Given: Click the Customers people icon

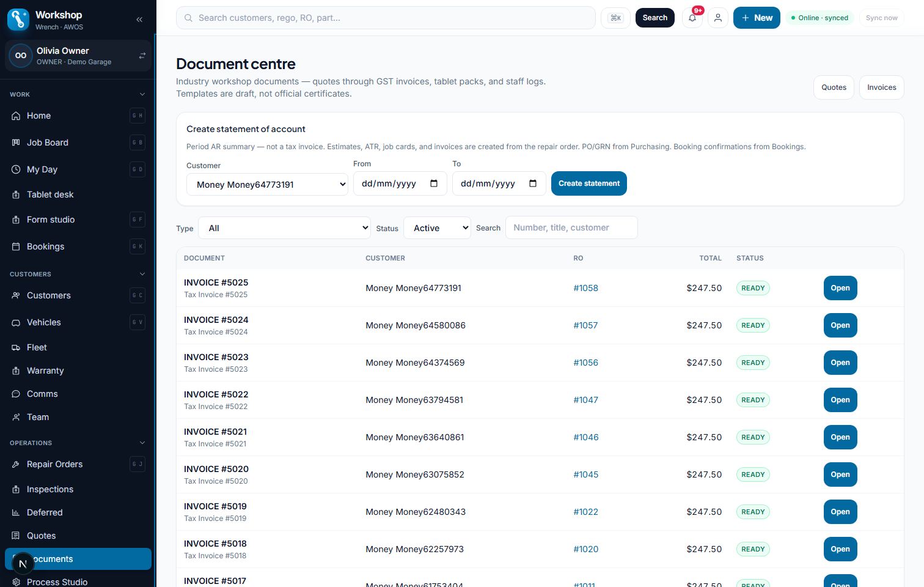Looking at the screenshot, I should coord(16,295).
